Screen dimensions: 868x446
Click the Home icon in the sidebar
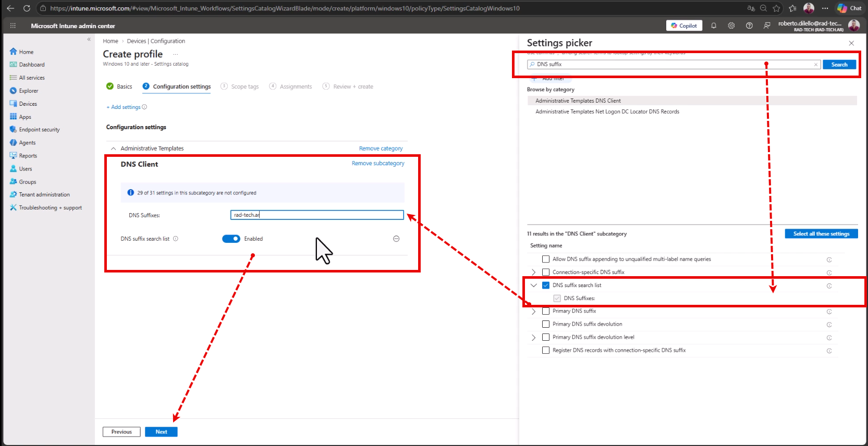pos(14,52)
